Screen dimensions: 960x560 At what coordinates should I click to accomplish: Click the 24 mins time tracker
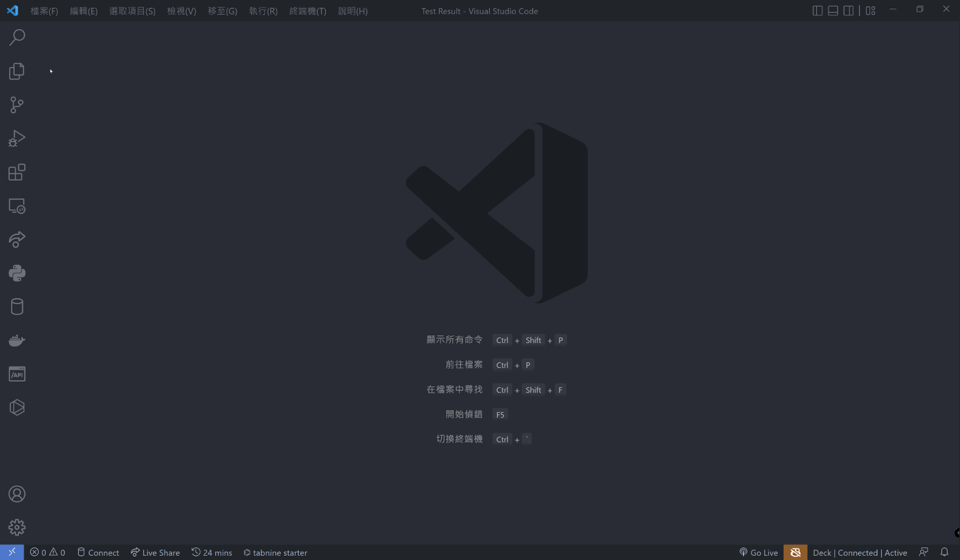click(x=212, y=552)
